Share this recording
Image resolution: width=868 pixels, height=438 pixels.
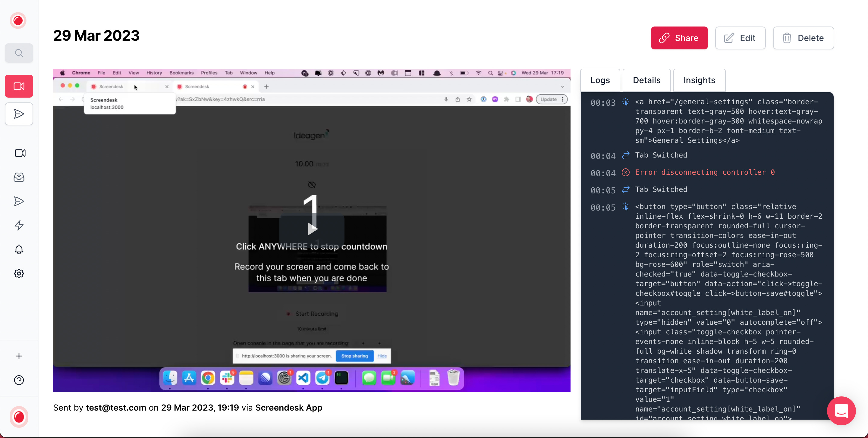679,38
